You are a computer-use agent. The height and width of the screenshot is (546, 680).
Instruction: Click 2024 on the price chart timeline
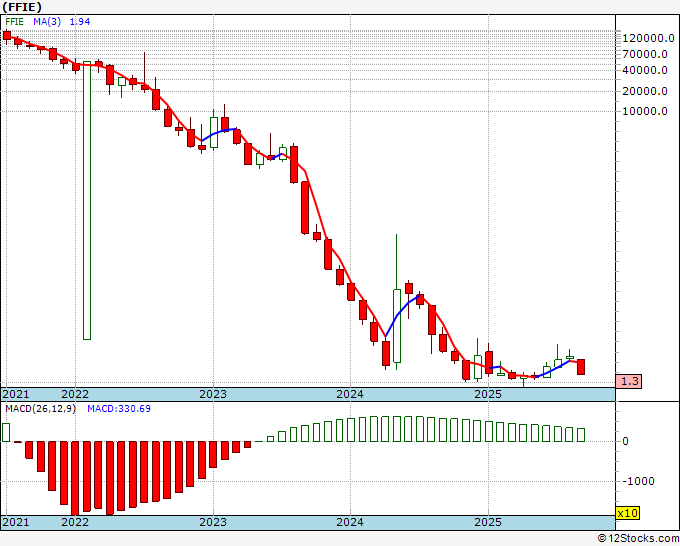pos(350,394)
